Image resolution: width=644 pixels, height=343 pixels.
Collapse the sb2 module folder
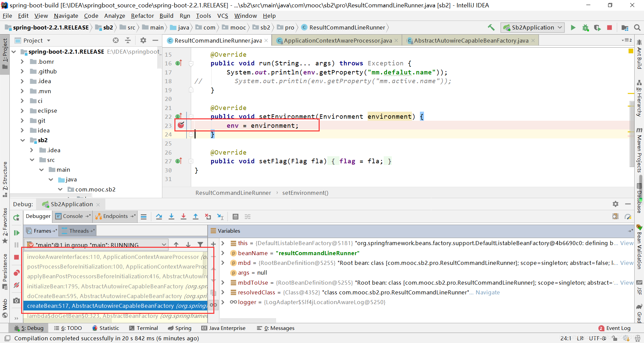22,140
